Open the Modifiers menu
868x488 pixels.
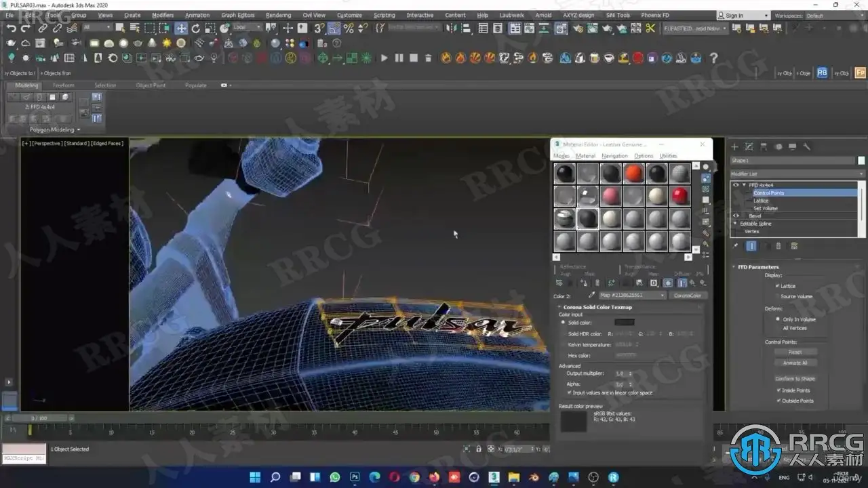[x=163, y=15]
